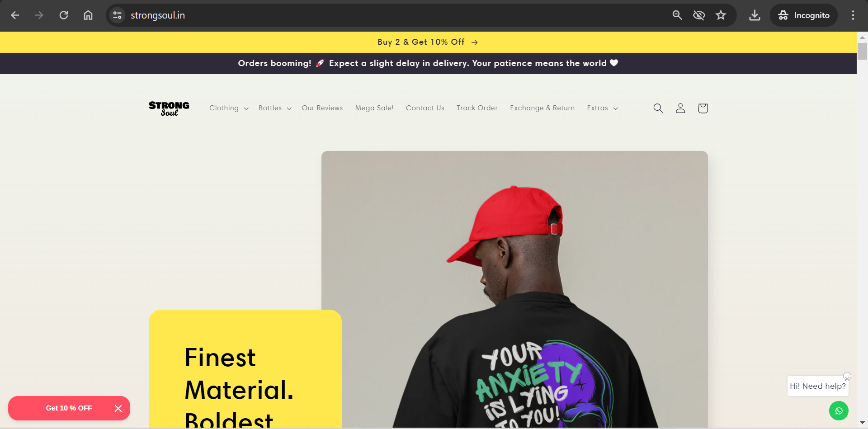Click the Strong Soul logo
The height and width of the screenshot is (429, 868).
(x=169, y=108)
